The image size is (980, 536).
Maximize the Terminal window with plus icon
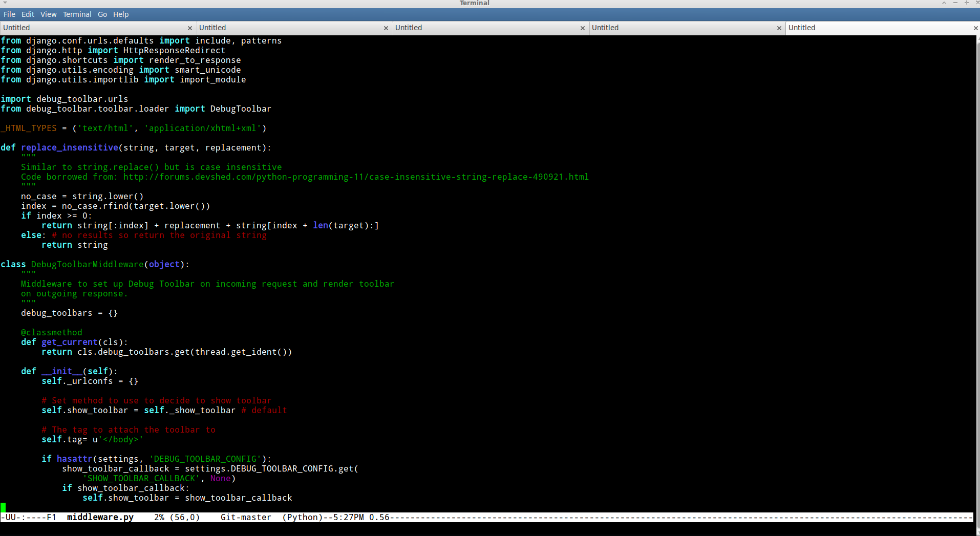click(966, 3)
